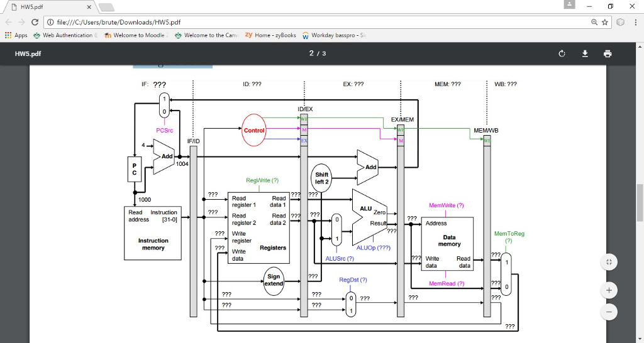Print the PDF document
This screenshot has height=343, width=644.
608,54
